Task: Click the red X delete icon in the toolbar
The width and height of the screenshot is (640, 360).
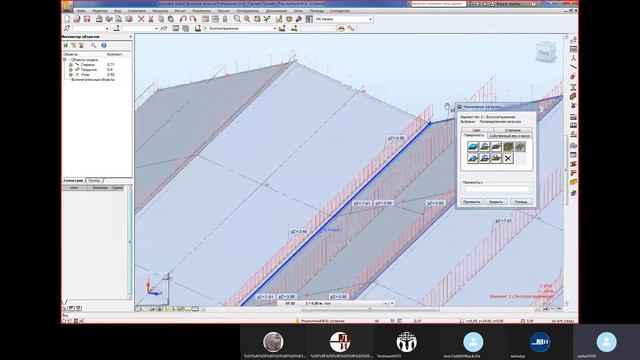Action: click(x=141, y=19)
